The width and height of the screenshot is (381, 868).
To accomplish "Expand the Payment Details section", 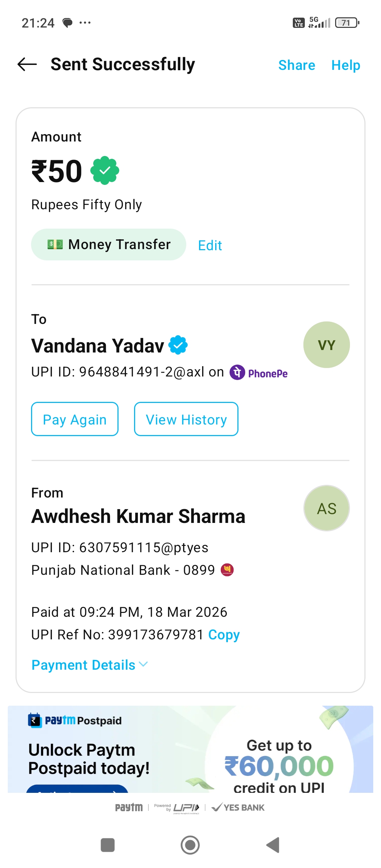I will [90, 665].
